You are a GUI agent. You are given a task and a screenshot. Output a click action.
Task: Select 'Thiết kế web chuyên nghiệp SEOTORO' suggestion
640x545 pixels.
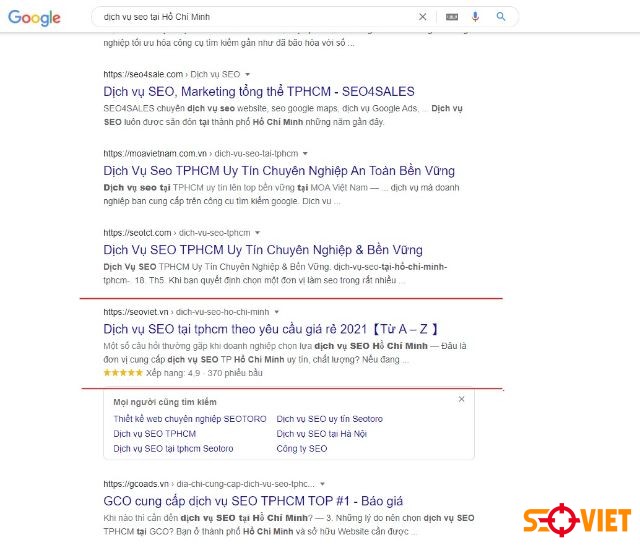(190, 419)
